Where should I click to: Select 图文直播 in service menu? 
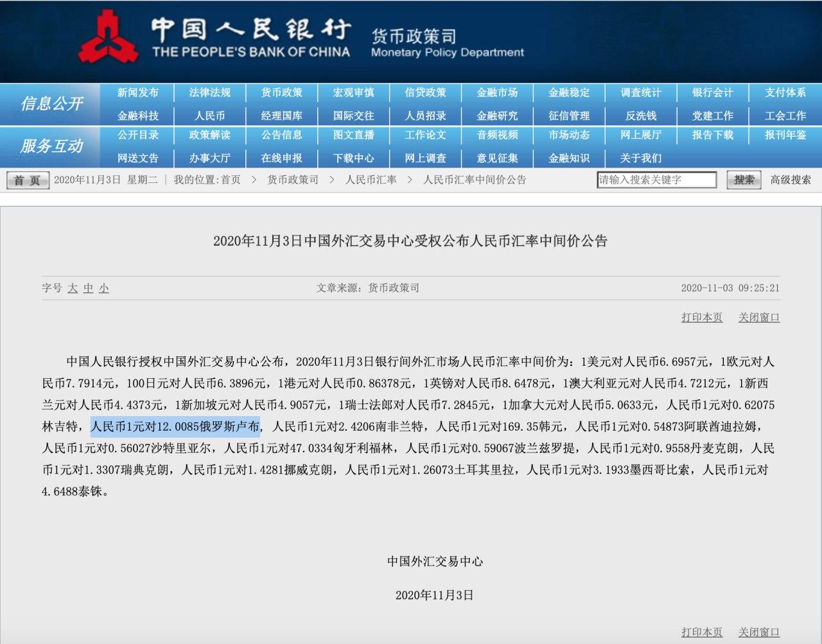point(354,135)
